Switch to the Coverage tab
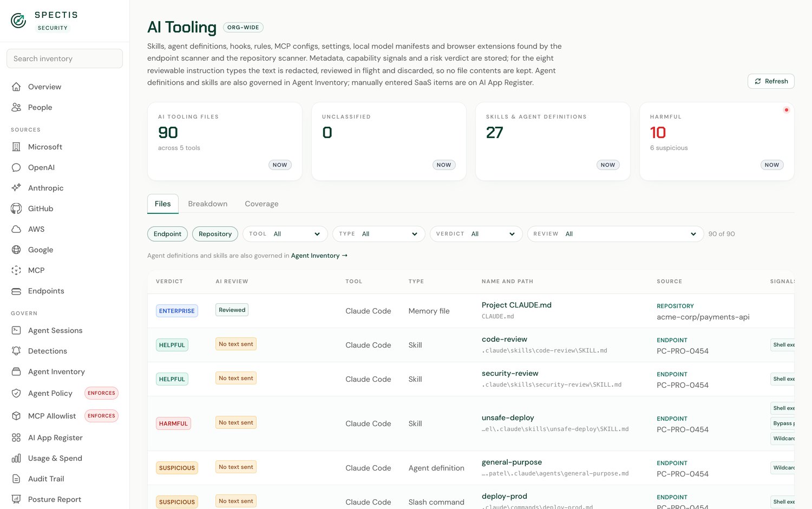Viewport: 812px width, 509px height. pos(261,204)
